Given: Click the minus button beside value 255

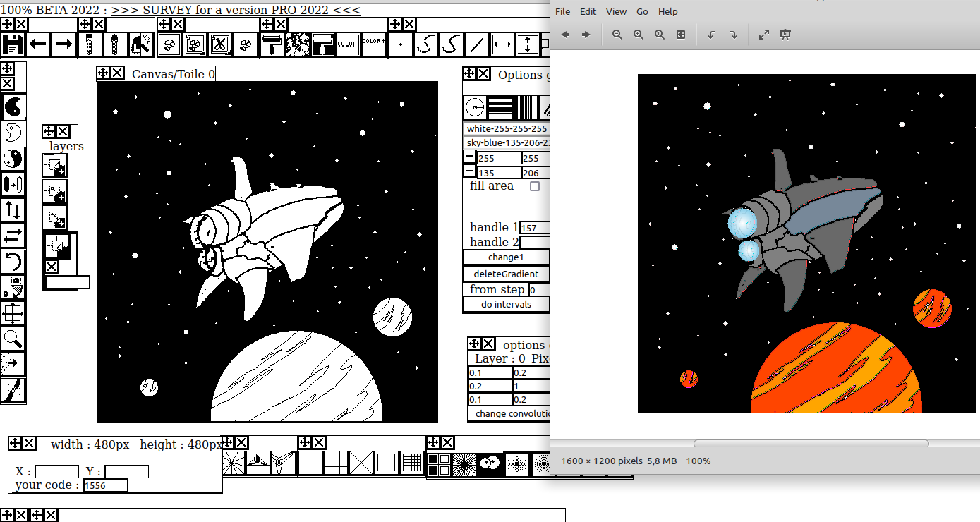Looking at the screenshot, I should click(469, 157).
